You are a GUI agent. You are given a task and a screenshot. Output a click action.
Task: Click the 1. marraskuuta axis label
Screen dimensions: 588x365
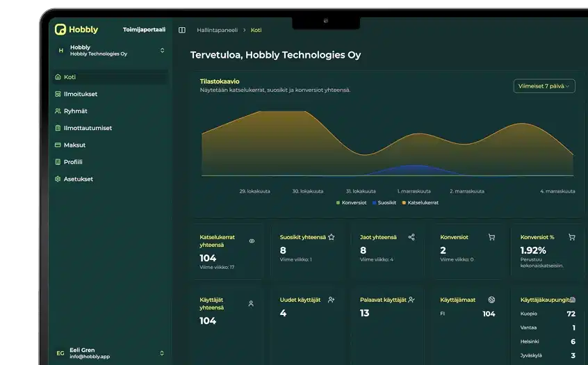414,191
